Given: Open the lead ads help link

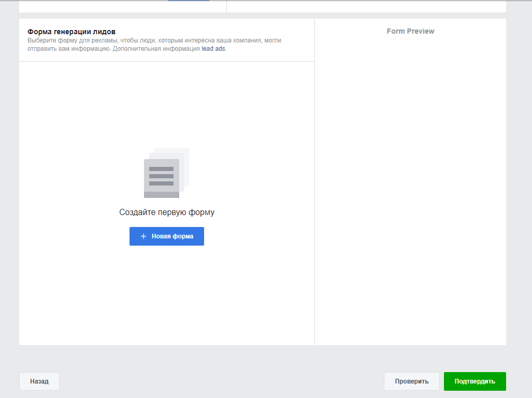Looking at the screenshot, I should (213, 49).
